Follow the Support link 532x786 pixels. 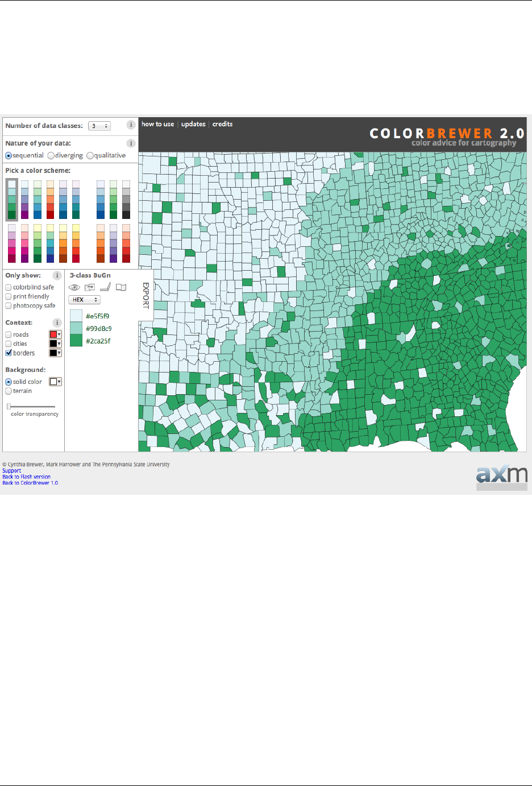tap(11, 471)
